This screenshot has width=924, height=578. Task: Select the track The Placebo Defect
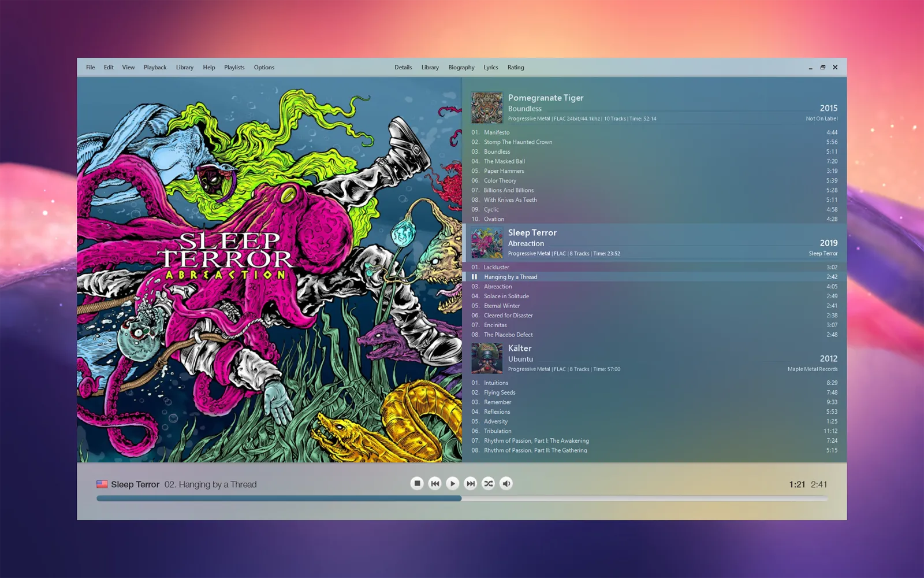point(654,335)
